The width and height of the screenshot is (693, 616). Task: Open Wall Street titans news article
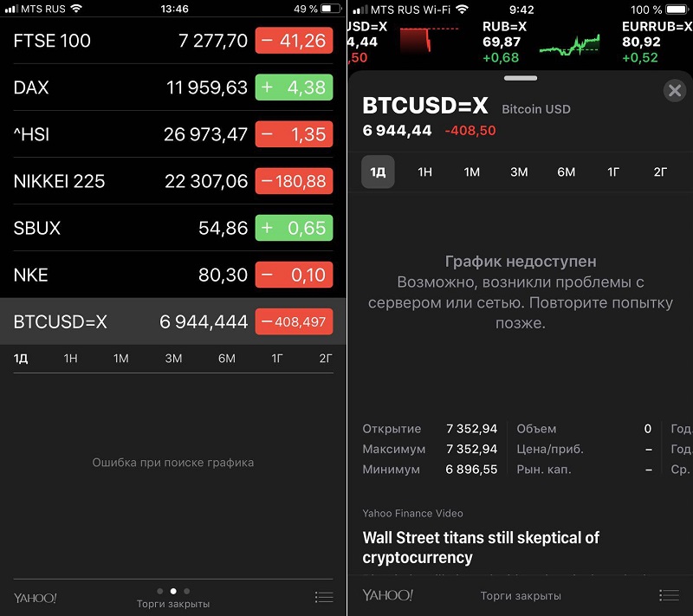click(481, 548)
